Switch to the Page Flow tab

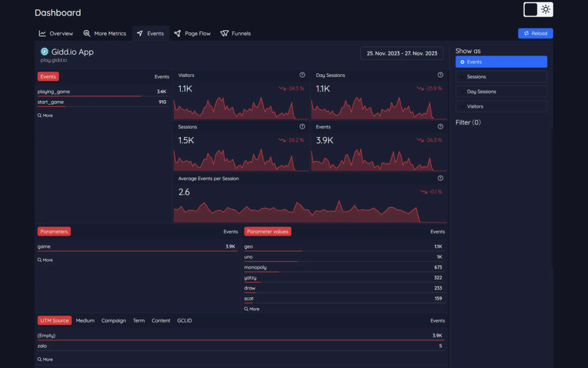(x=192, y=33)
